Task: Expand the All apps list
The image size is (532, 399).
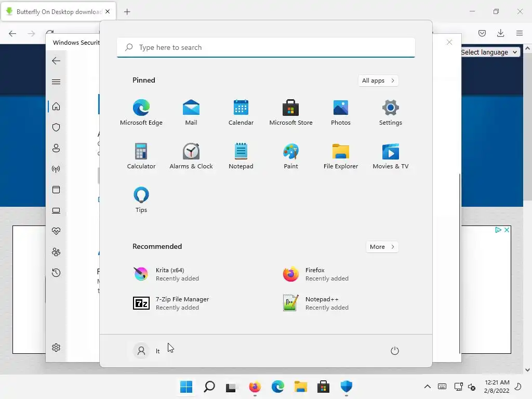Action: (x=378, y=81)
